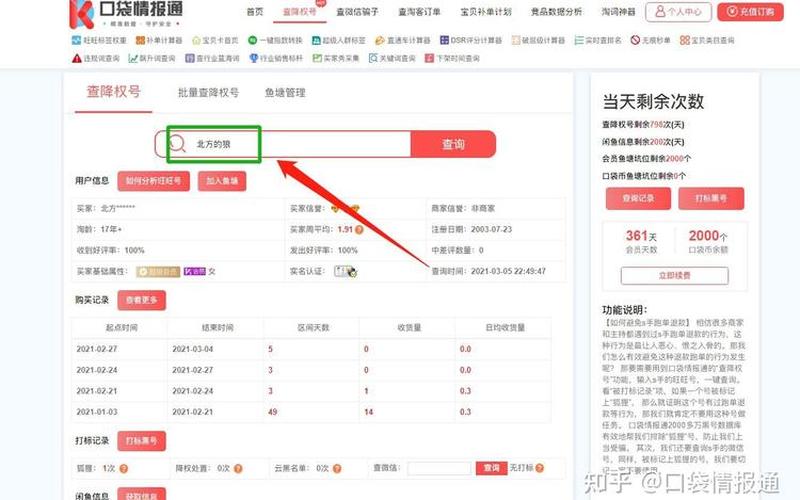Switch to the 鱼塘管理 tab
800x500 pixels.
point(285,93)
